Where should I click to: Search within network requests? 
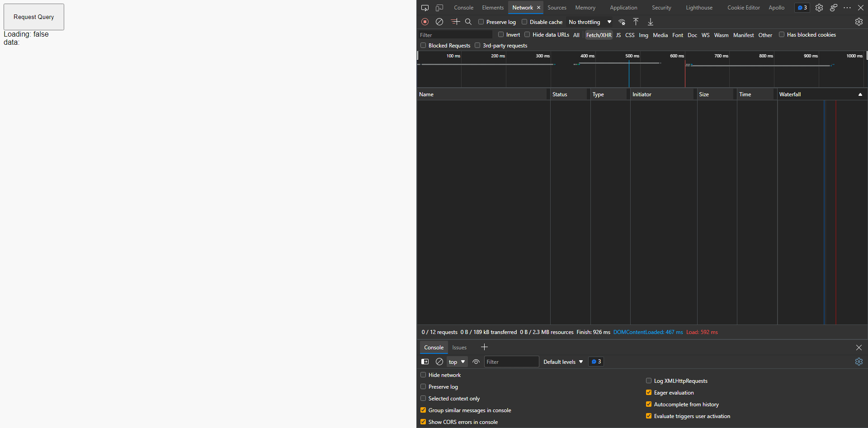pyautogui.click(x=468, y=21)
